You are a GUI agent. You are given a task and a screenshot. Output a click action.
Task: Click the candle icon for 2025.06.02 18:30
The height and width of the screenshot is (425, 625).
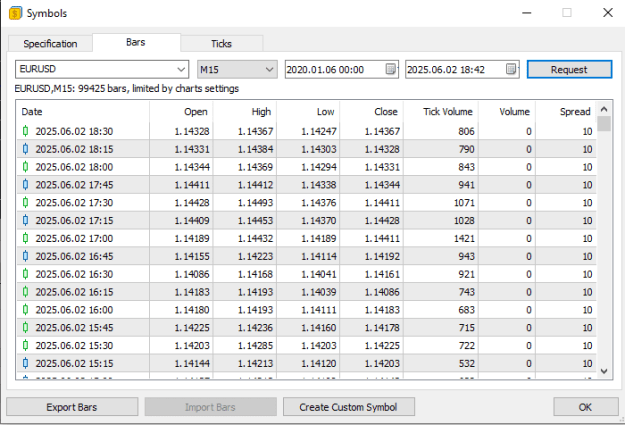(x=26, y=131)
